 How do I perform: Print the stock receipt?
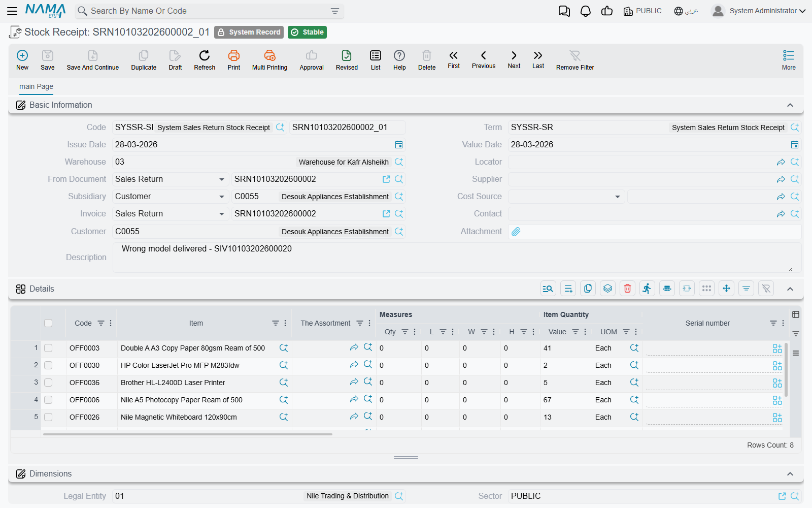tap(234, 60)
